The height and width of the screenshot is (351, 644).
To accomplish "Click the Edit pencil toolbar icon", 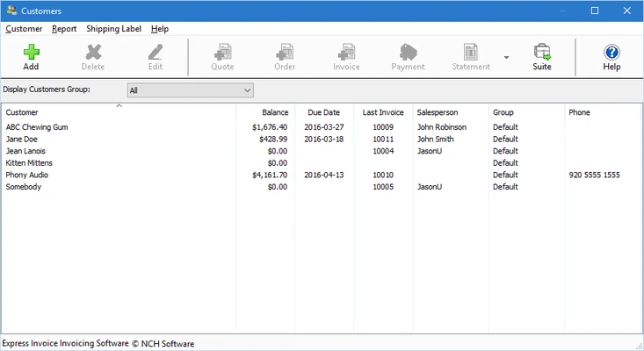I will point(156,52).
